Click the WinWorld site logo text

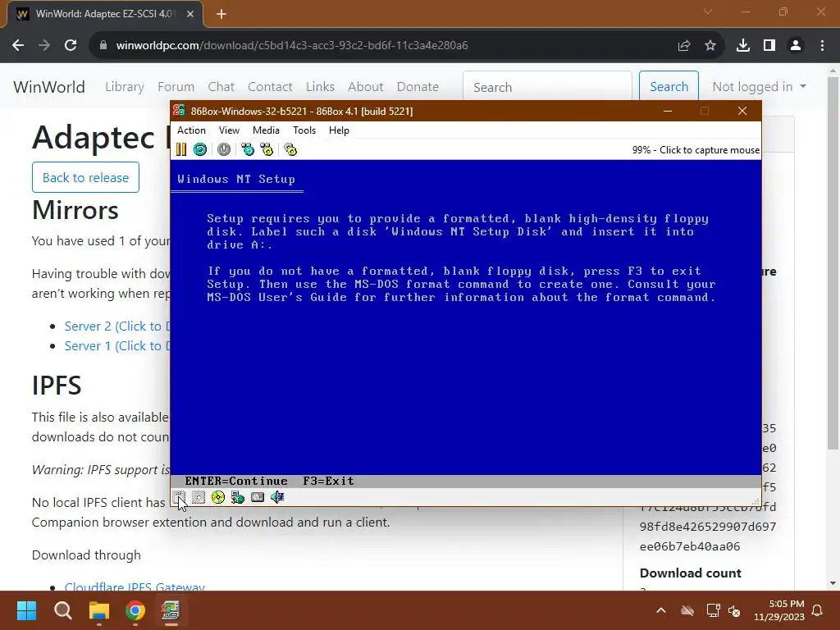[x=48, y=87]
